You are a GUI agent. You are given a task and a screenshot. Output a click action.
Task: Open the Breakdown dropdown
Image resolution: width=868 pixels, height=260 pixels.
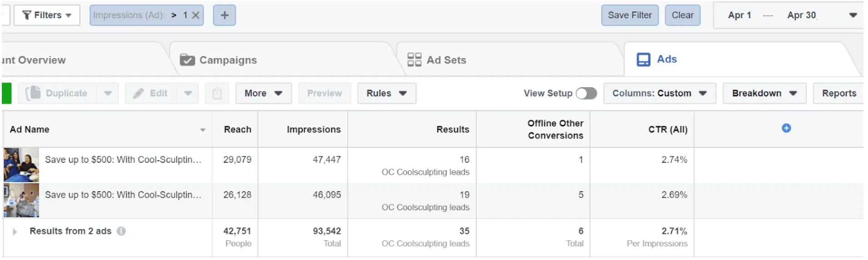coord(764,93)
